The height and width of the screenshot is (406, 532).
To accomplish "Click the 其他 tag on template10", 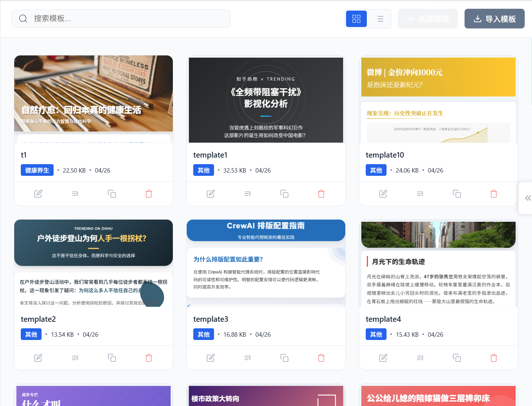I will tap(376, 170).
